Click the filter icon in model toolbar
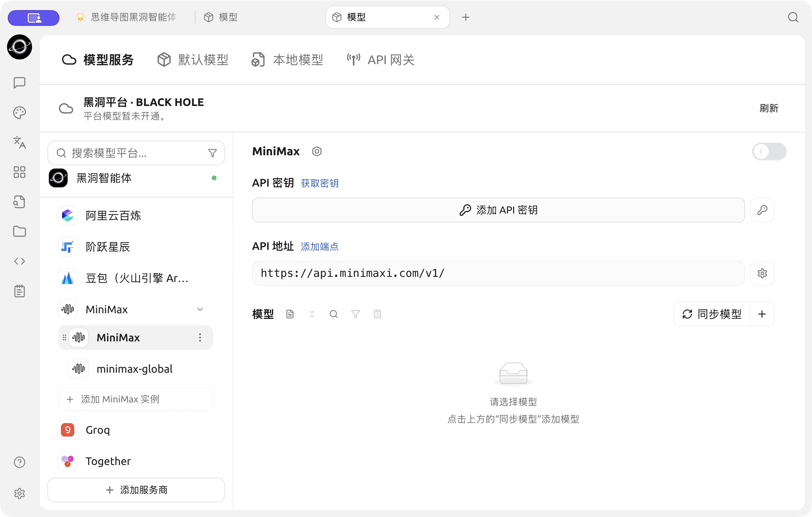The width and height of the screenshot is (812, 517). point(356,314)
